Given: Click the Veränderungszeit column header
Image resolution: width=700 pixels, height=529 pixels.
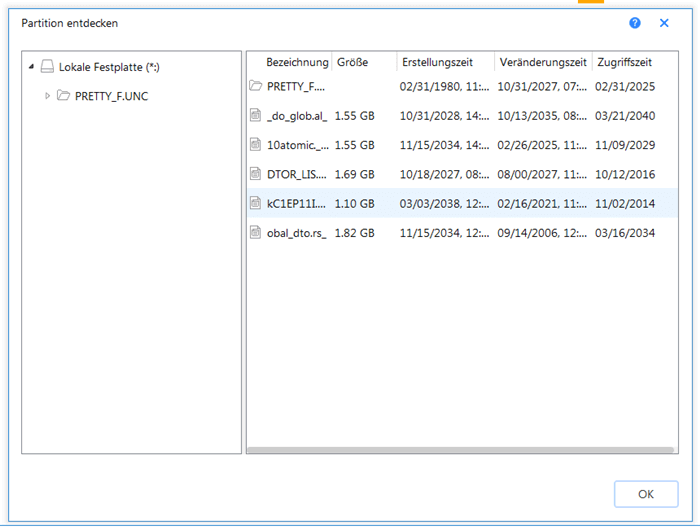Looking at the screenshot, I should coord(543,62).
